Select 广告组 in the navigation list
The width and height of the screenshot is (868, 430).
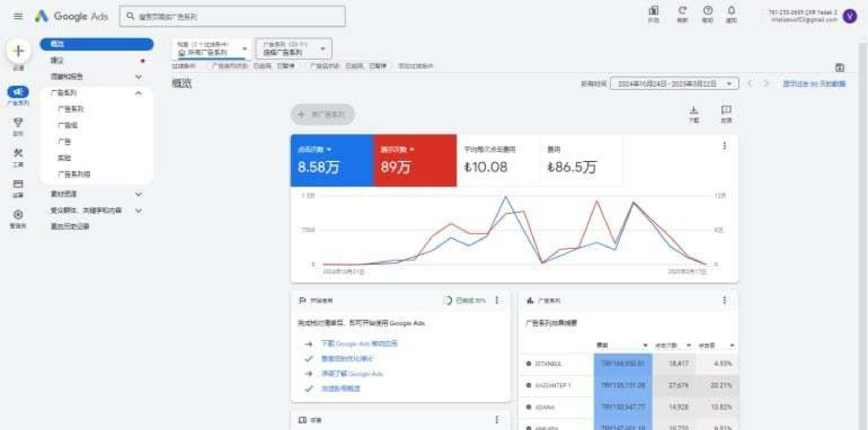pos(68,125)
